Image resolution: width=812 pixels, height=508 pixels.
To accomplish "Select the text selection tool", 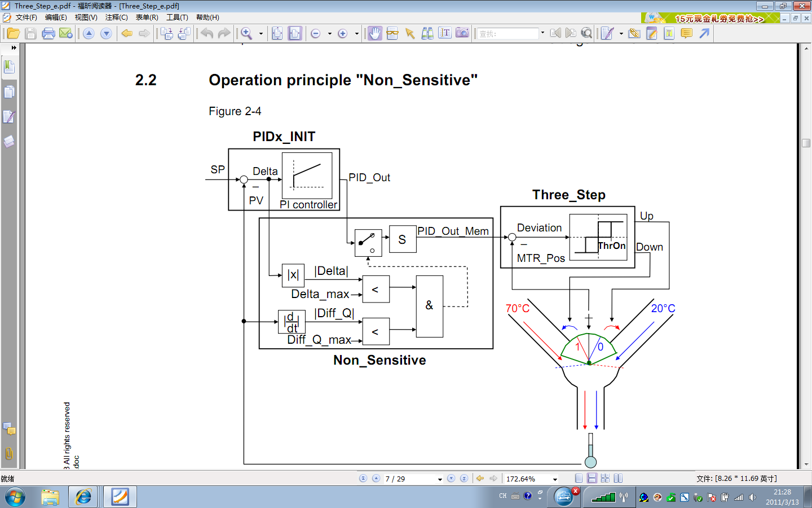I will pos(445,33).
